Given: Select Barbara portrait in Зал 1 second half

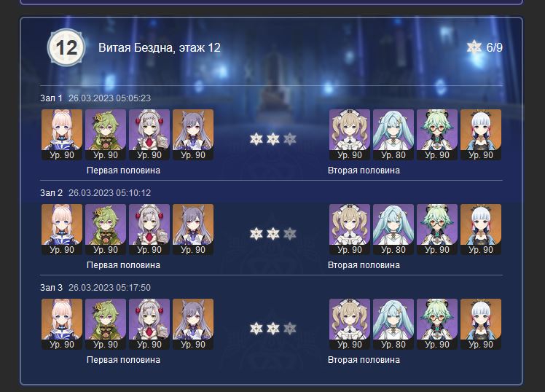Looking at the screenshot, I should coord(350,135).
